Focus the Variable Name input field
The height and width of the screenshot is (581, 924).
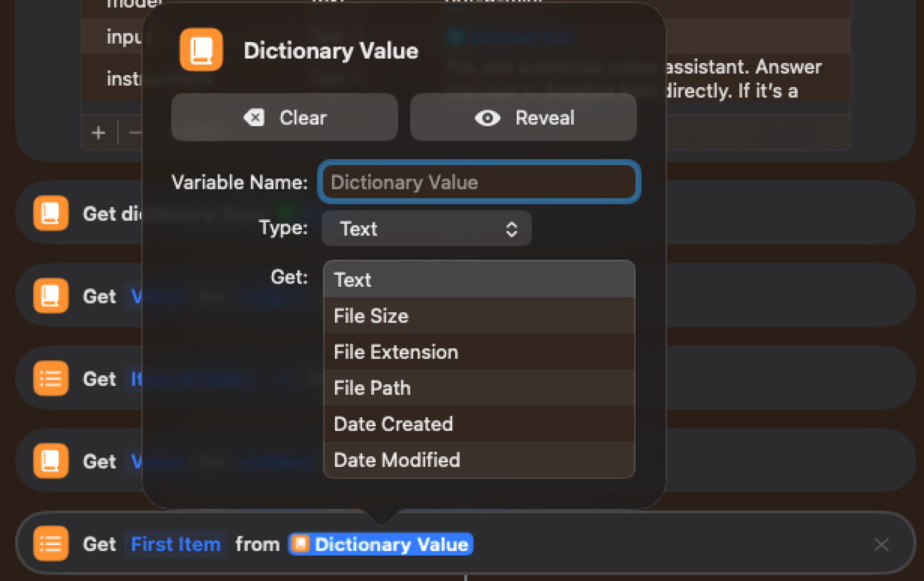[479, 182]
